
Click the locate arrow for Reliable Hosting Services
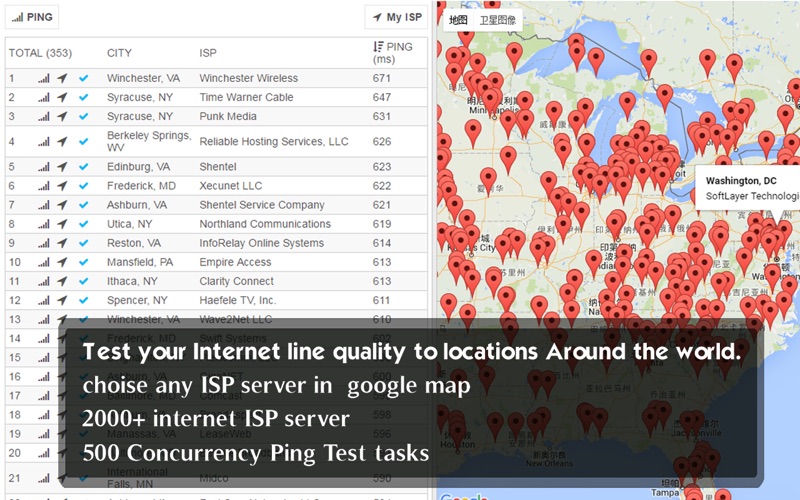coord(62,141)
